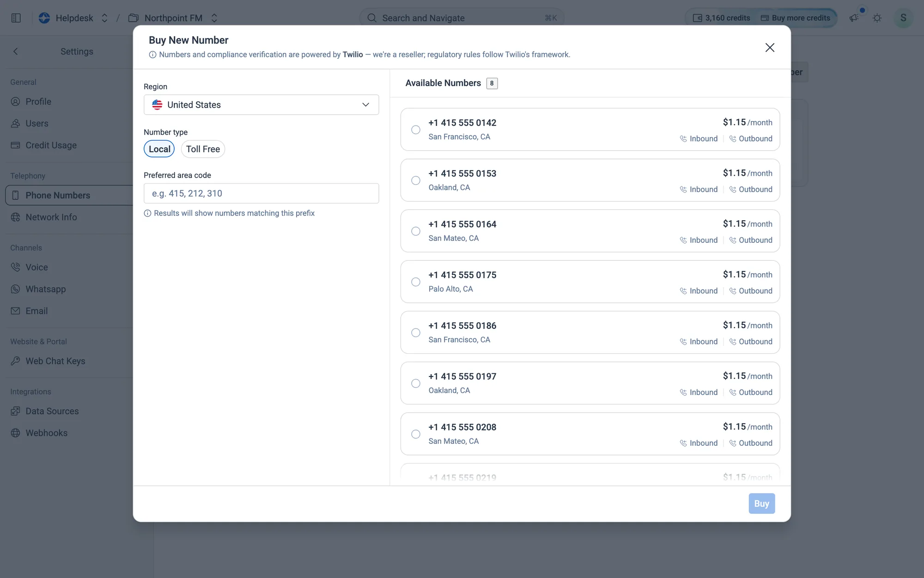Screen dimensions: 924x578
Task: Click the Voice phone icon in sidebar
Action: (16, 267)
